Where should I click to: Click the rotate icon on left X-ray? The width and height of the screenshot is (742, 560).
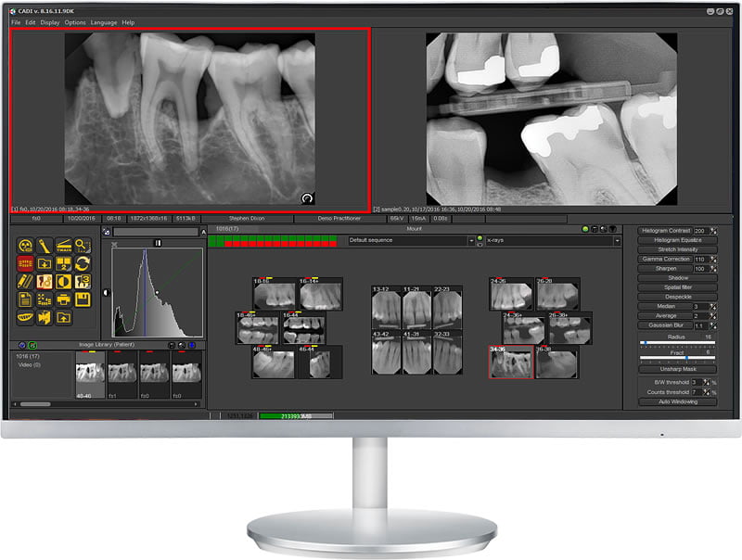click(308, 198)
